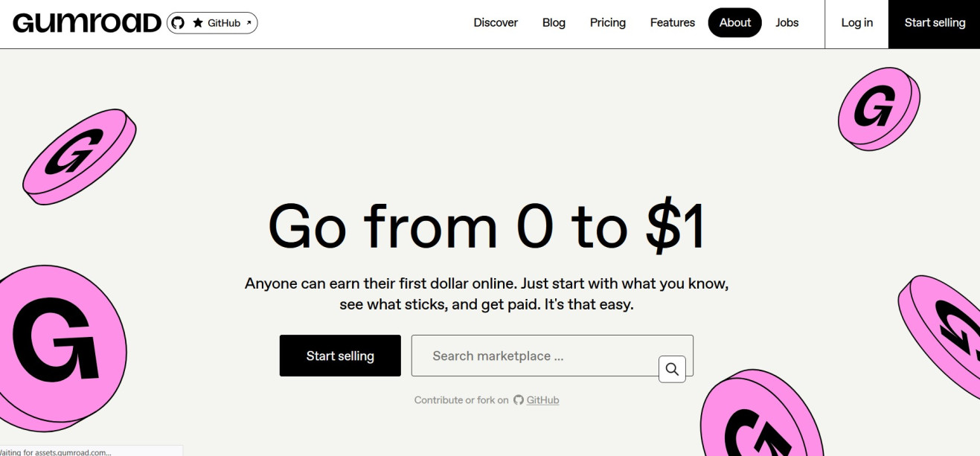Click the Gumroad logo in header
Viewport: 980px width, 456px height.
87,23
